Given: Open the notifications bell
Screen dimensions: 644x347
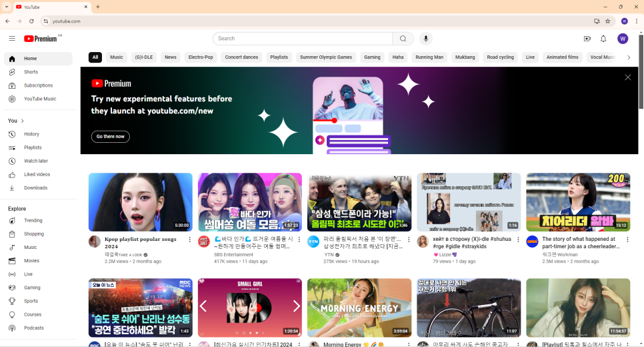Looking at the screenshot, I should coord(603,39).
